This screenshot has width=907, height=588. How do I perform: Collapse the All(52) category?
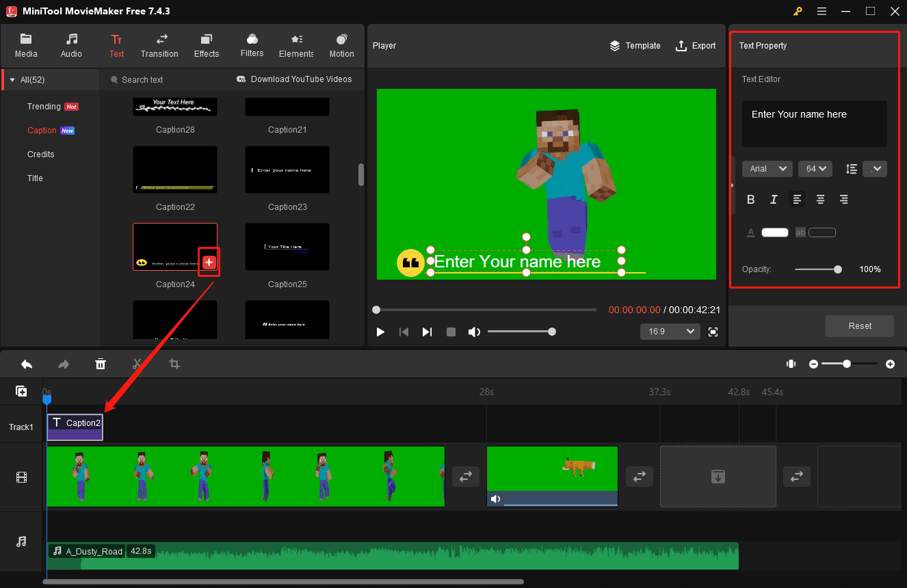[x=14, y=80]
